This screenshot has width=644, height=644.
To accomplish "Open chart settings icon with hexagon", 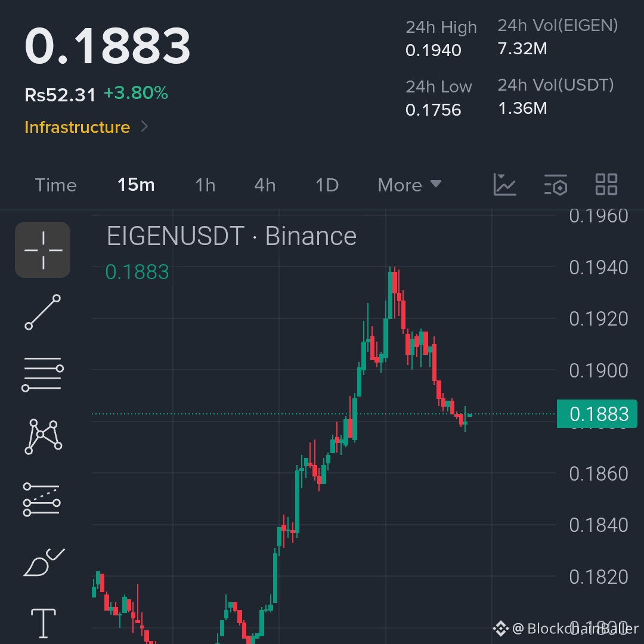I will coord(556,184).
